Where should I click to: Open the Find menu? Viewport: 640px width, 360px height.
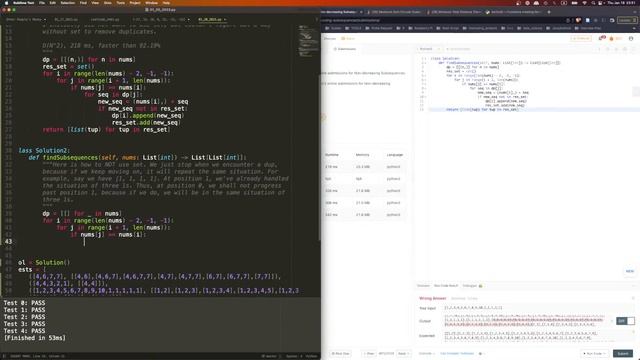click(83, 3)
